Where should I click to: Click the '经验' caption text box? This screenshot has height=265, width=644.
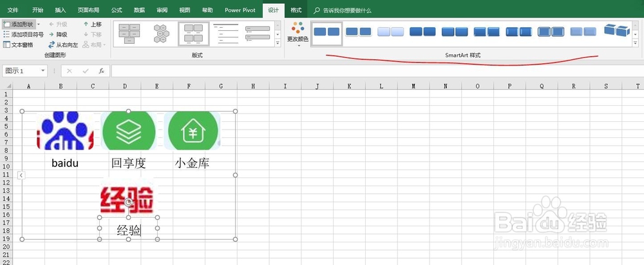[x=129, y=228]
